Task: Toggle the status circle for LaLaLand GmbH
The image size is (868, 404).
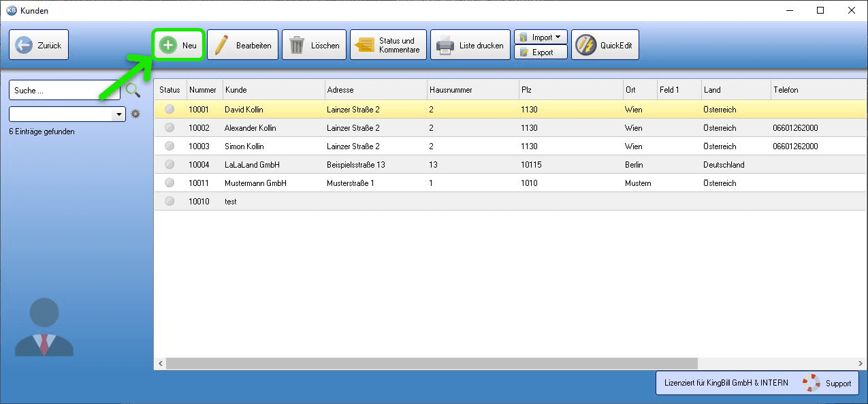Action: pyautogui.click(x=170, y=164)
